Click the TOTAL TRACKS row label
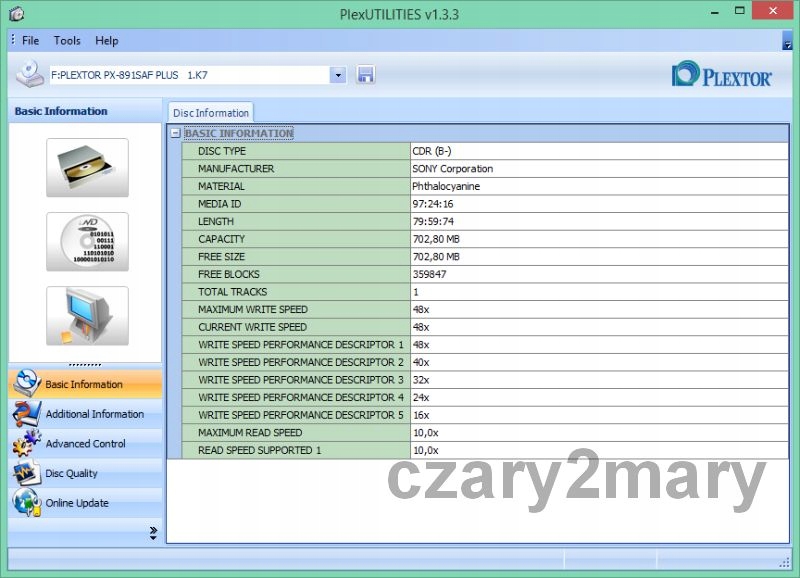The height and width of the screenshot is (578, 800). tap(233, 292)
